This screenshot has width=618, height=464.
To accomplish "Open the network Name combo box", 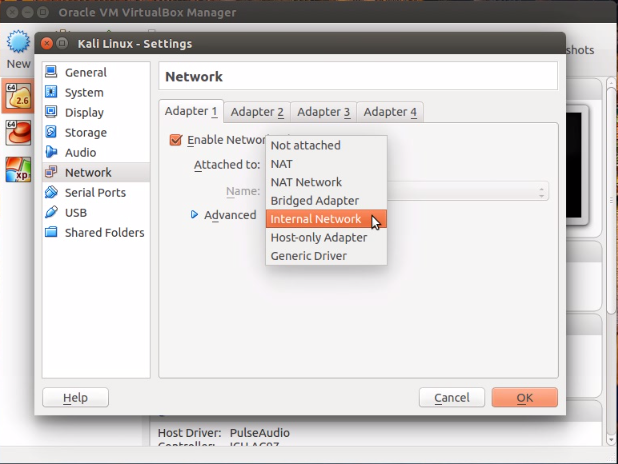I will click(x=467, y=191).
